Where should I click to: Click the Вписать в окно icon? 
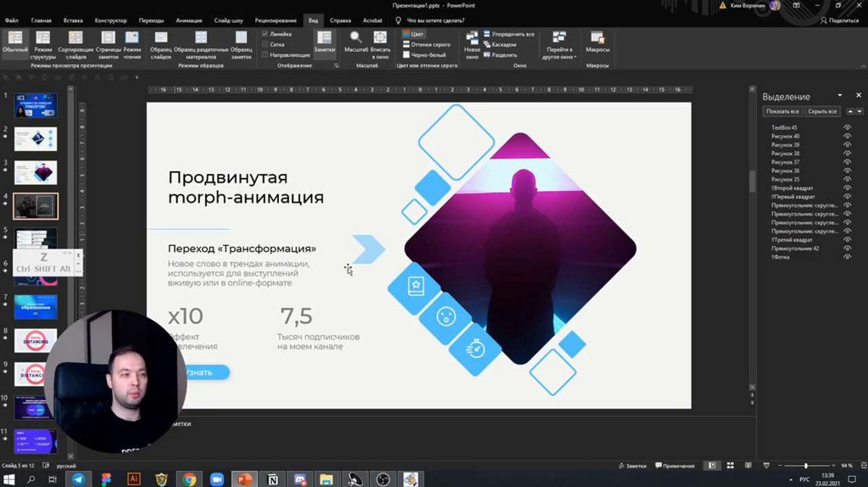point(381,38)
